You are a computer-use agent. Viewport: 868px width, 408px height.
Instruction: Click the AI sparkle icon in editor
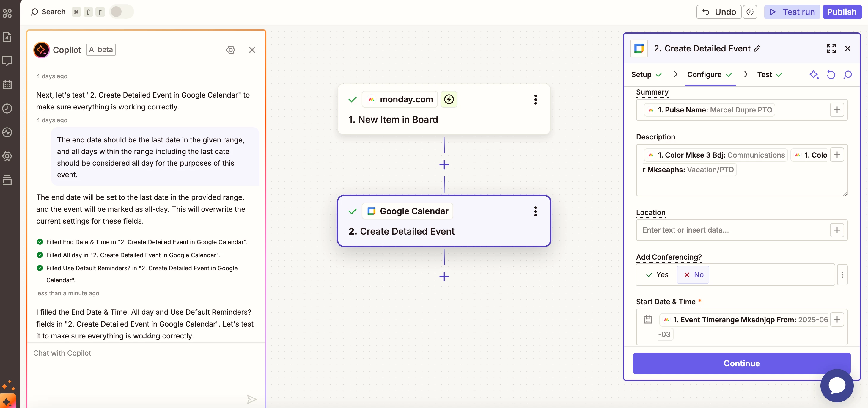814,75
